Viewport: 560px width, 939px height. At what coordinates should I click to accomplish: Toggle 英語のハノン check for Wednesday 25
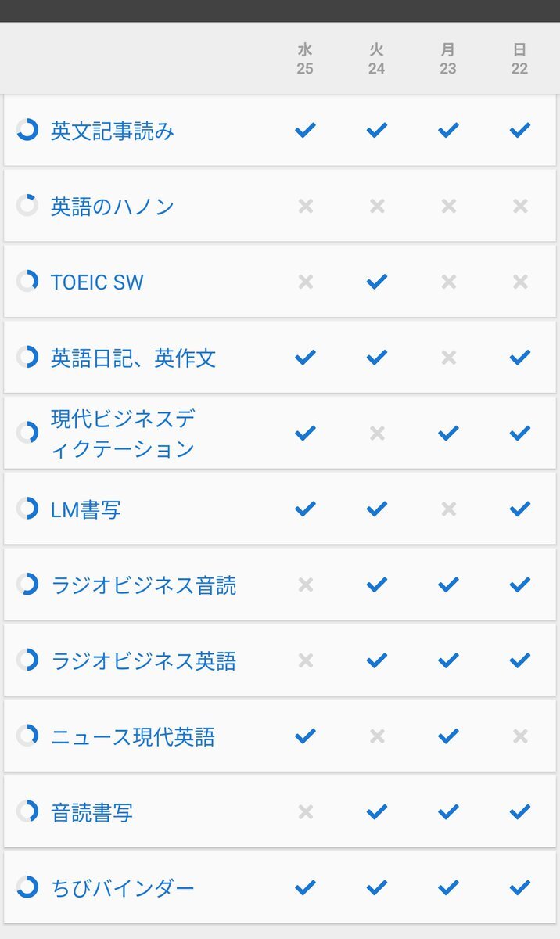305,206
